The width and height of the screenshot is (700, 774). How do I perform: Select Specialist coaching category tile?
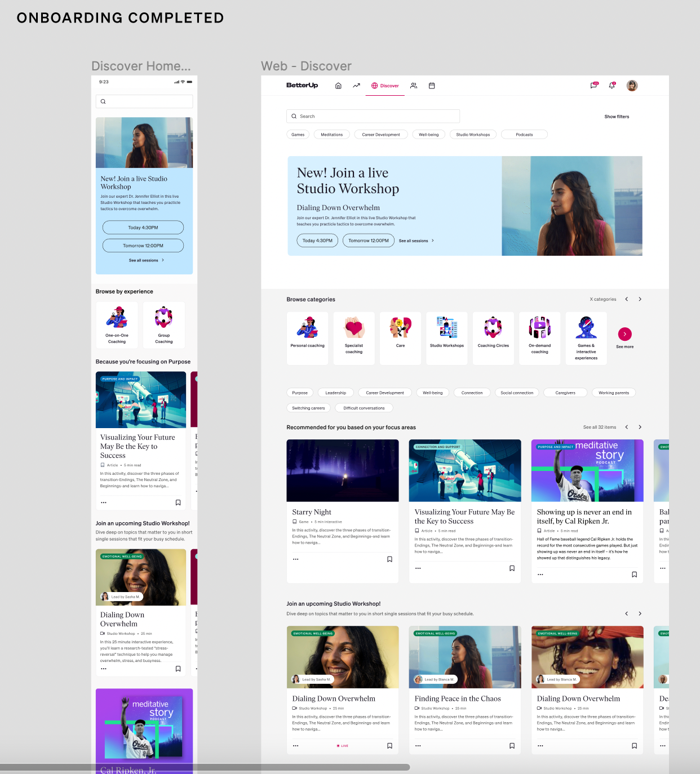pos(354,338)
